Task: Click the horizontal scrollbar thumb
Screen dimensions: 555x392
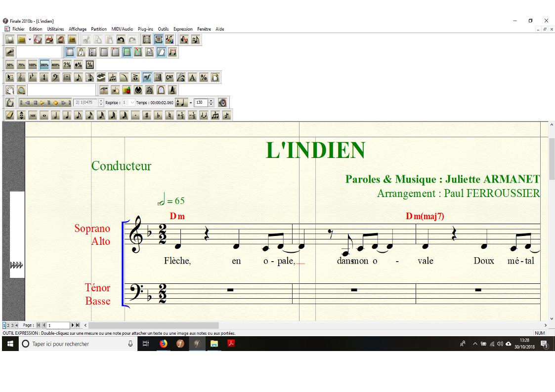Action: [153, 325]
